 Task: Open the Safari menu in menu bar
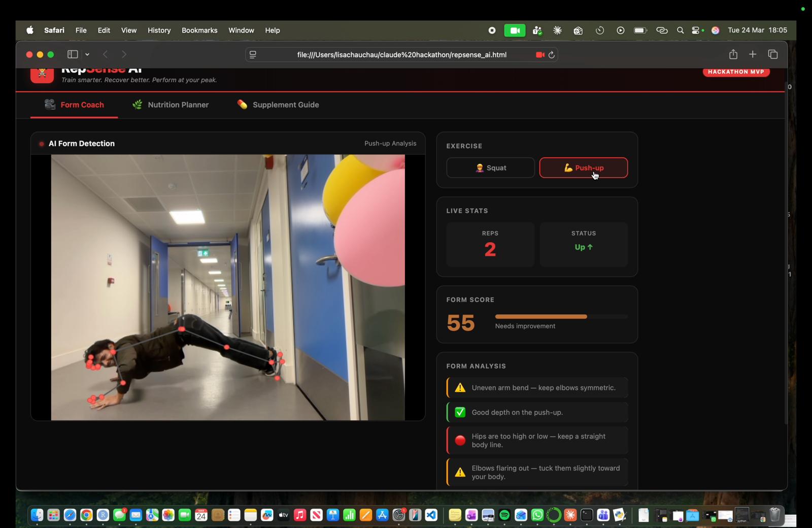pyautogui.click(x=54, y=30)
